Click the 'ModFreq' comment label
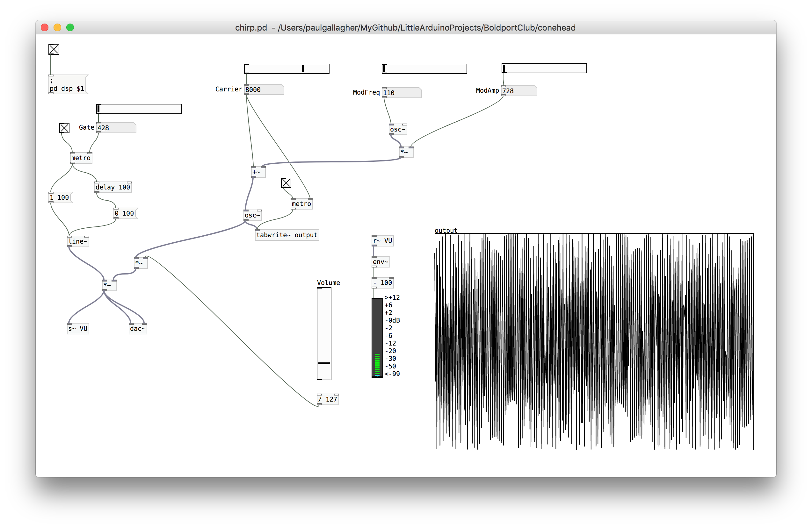Screen dimensions: 812x528 366,92
